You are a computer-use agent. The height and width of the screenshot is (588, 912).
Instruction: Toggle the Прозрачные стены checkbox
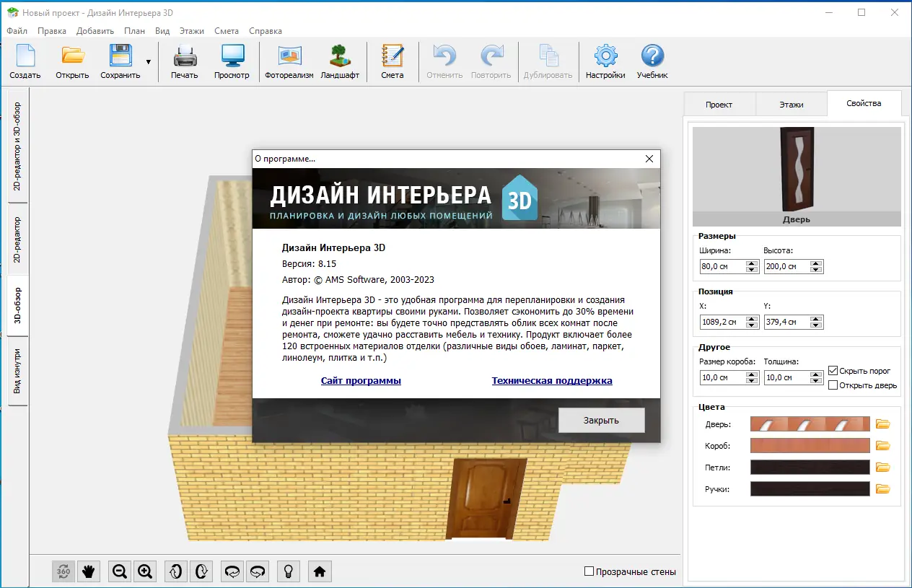[x=589, y=571]
